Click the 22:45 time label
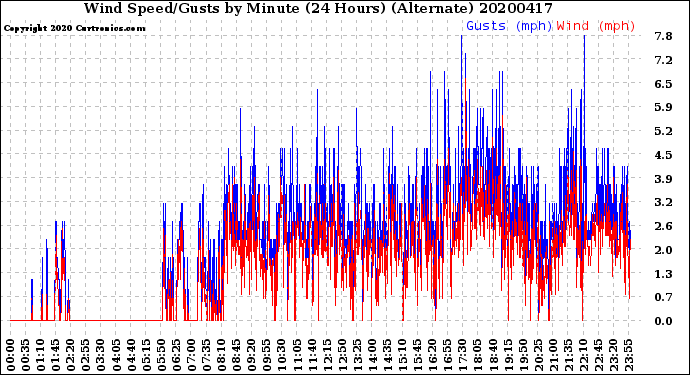Image resolution: width=690 pixels, height=375 pixels. (x=598, y=355)
